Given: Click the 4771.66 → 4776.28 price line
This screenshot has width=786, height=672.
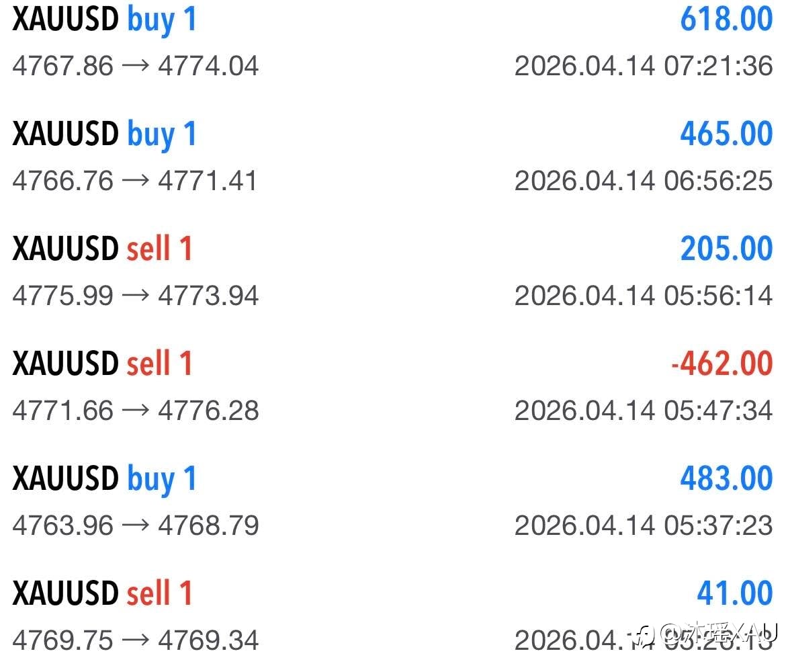Looking at the screenshot, I should coord(135,411).
